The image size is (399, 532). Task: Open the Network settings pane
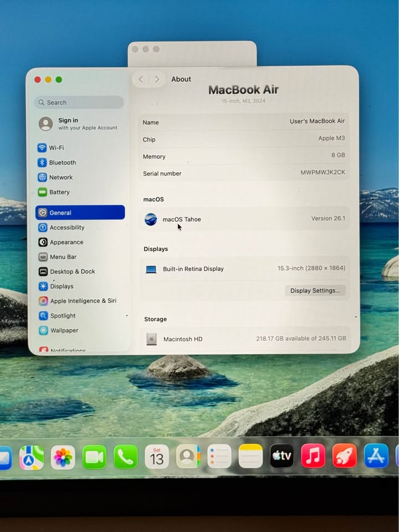(x=60, y=177)
